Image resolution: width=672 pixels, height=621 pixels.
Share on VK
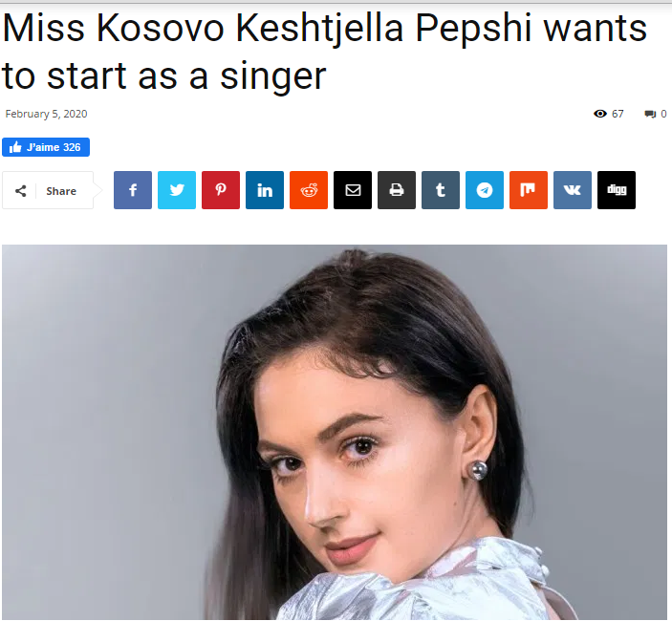point(573,190)
